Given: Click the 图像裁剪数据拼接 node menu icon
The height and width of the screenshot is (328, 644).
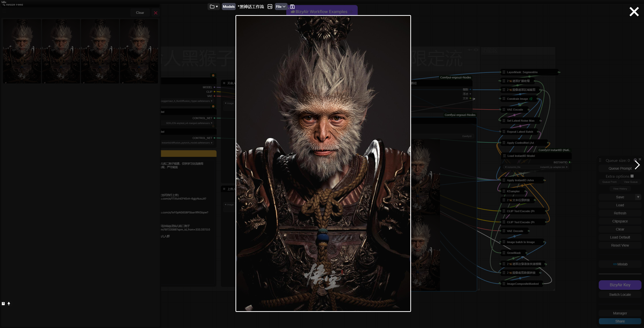Looking at the screenshot, I should 504,273.
